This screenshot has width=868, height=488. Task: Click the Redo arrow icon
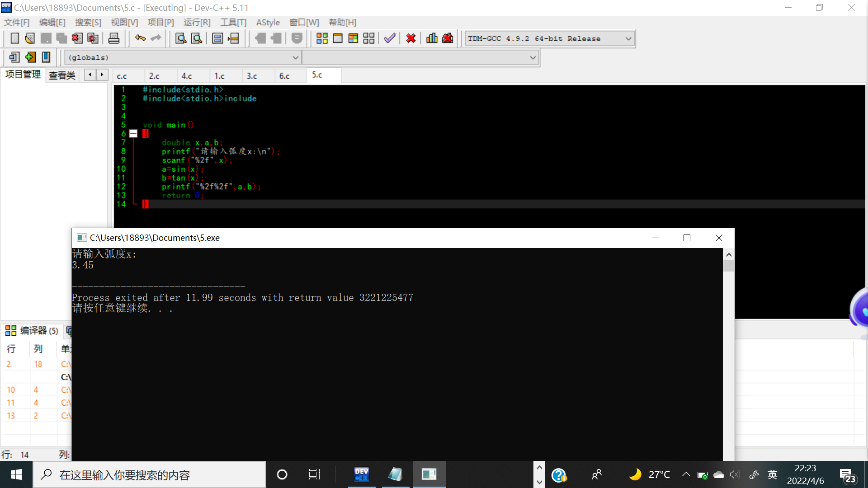point(156,38)
